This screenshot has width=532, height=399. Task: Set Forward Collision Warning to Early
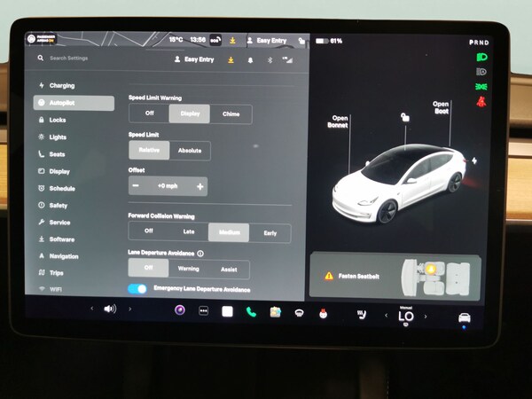coord(270,231)
